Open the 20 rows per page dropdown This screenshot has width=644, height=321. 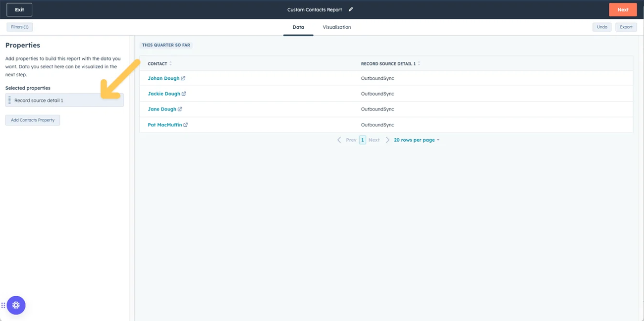tap(416, 140)
